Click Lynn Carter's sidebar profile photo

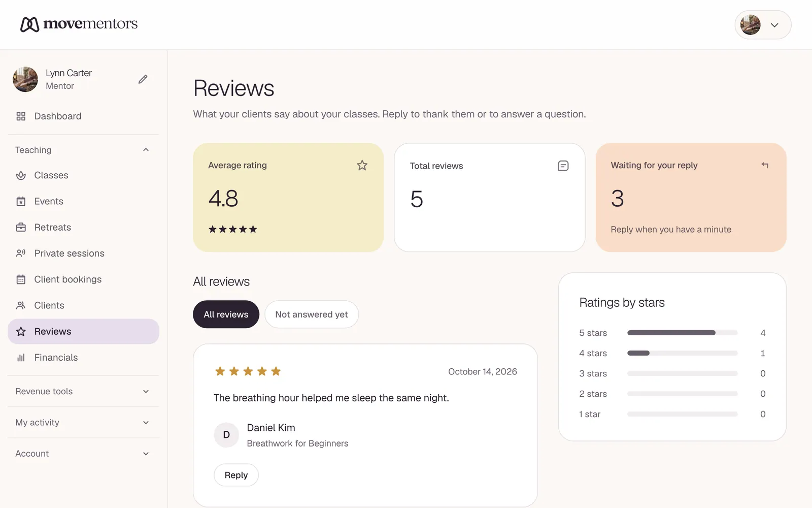[25, 79]
